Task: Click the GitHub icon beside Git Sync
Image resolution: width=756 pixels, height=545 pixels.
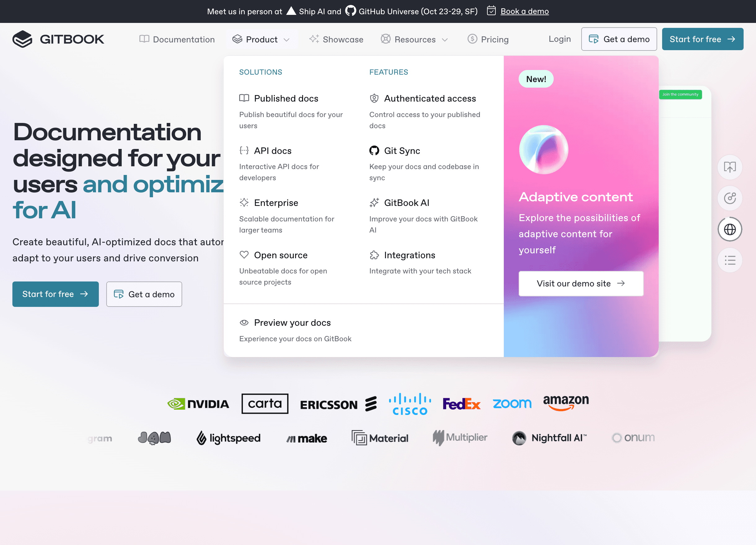Action: coord(374,150)
